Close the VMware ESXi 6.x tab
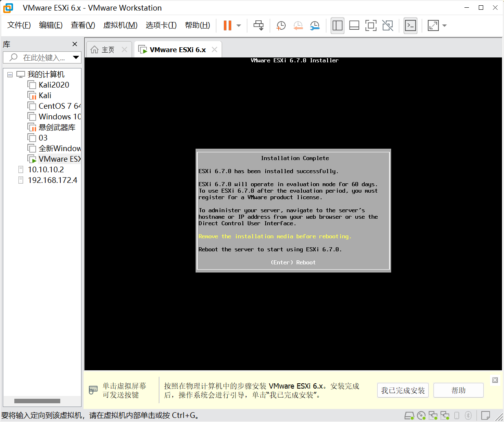This screenshot has width=504, height=422. (x=214, y=50)
